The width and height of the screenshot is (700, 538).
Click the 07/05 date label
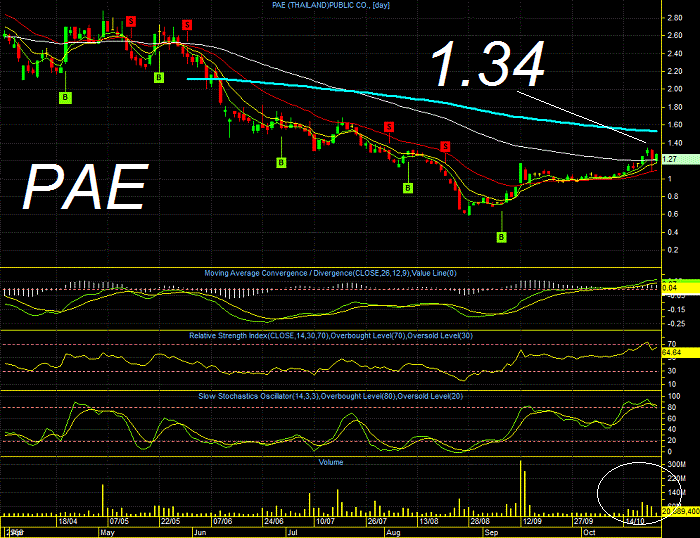(x=119, y=521)
